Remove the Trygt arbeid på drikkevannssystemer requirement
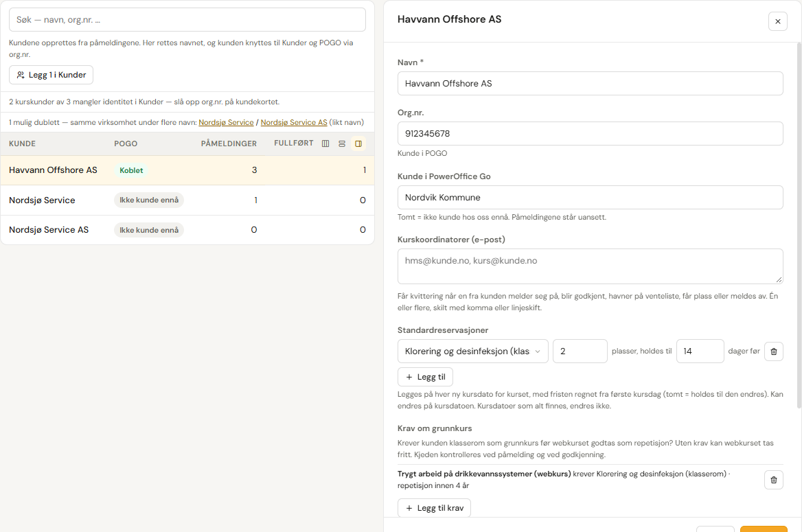Viewport: 802px width, 532px height. (x=773, y=480)
